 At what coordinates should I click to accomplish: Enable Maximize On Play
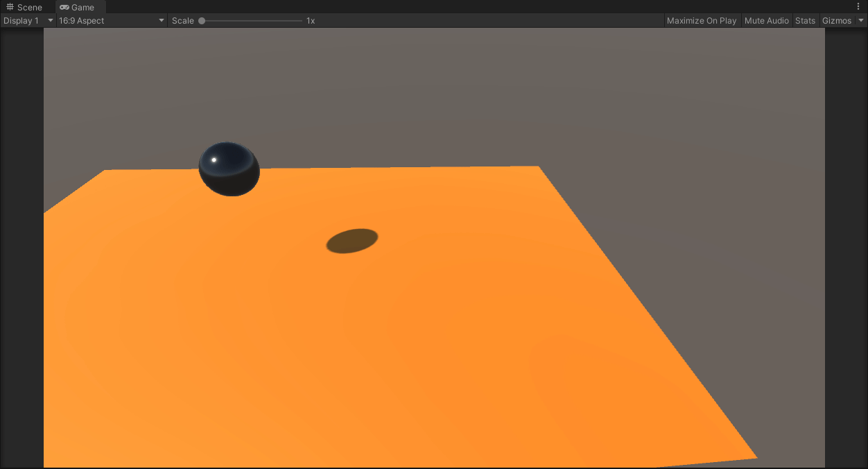tap(702, 20)
